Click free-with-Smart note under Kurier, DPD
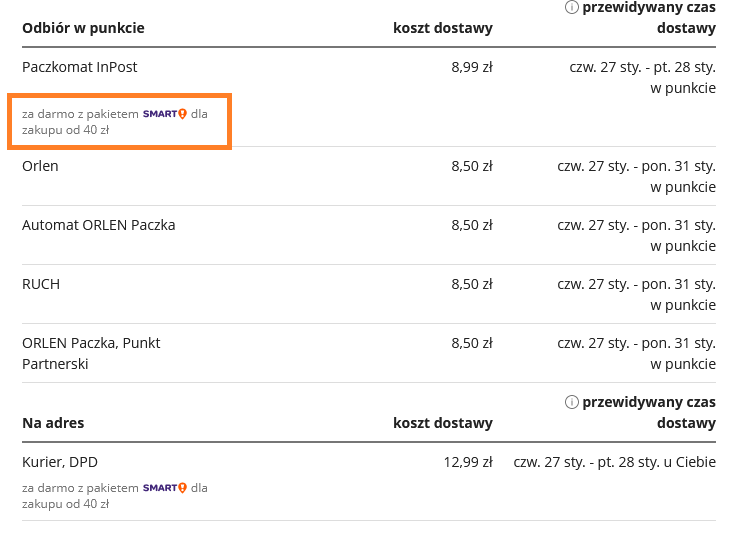The image size is (737, 535). pyautogui.click(x=114, y=496)
